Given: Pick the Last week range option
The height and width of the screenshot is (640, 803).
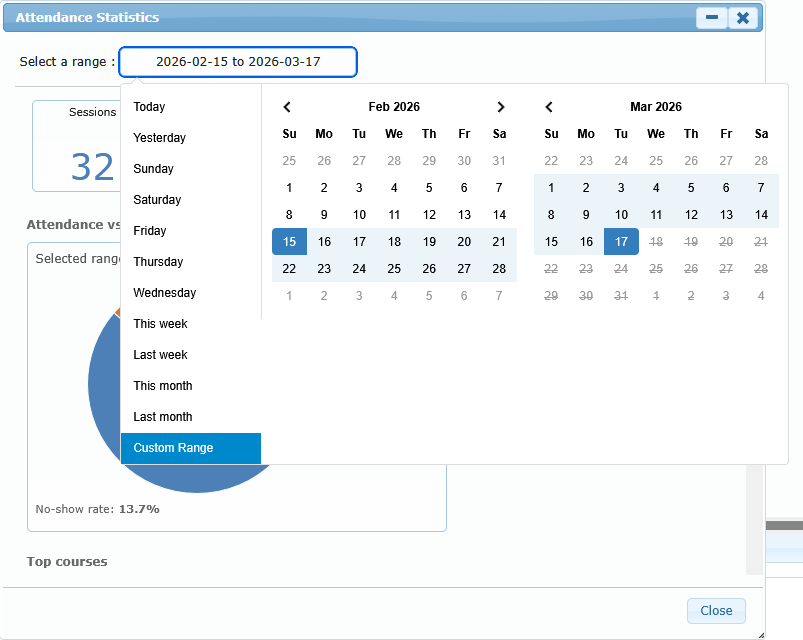Looking at the screenshot, I should 161,355.
